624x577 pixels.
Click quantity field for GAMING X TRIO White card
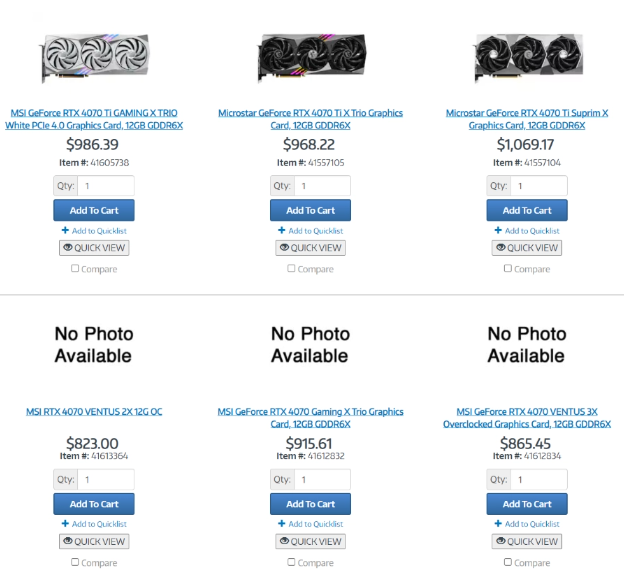pyautogui.click(x=105, y=186)
